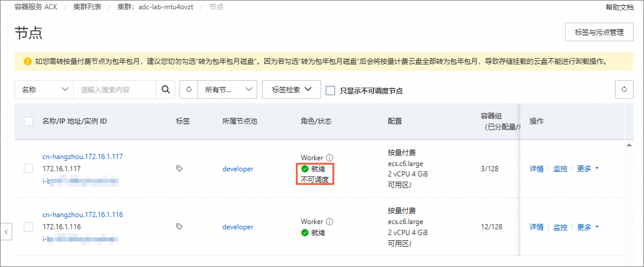Collapse sidebar with left arrow handle
Viewport: 644px width, 267px height.
click(6, 232)
